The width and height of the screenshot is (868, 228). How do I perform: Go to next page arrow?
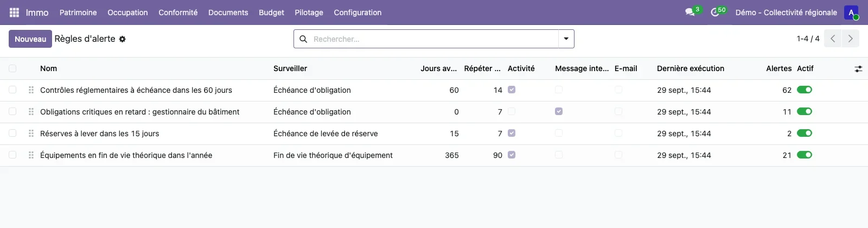(x=850, y=39)
